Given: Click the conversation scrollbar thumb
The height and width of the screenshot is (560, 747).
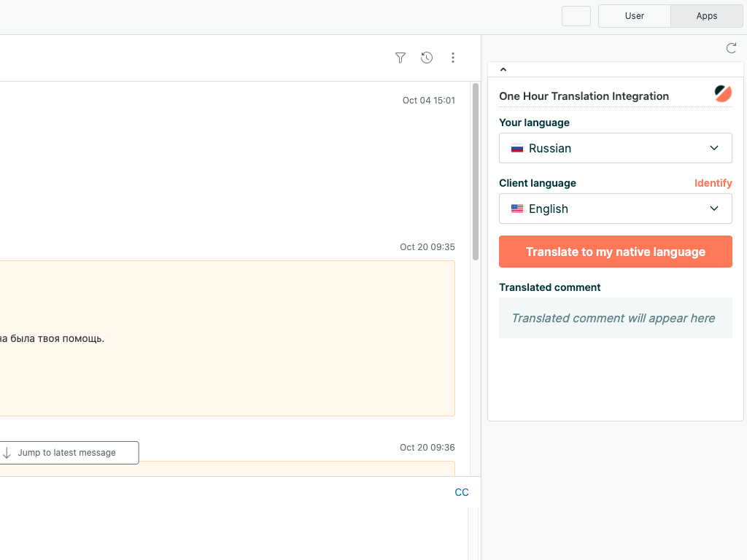Looking at the screenshot, I should point(476,171).
